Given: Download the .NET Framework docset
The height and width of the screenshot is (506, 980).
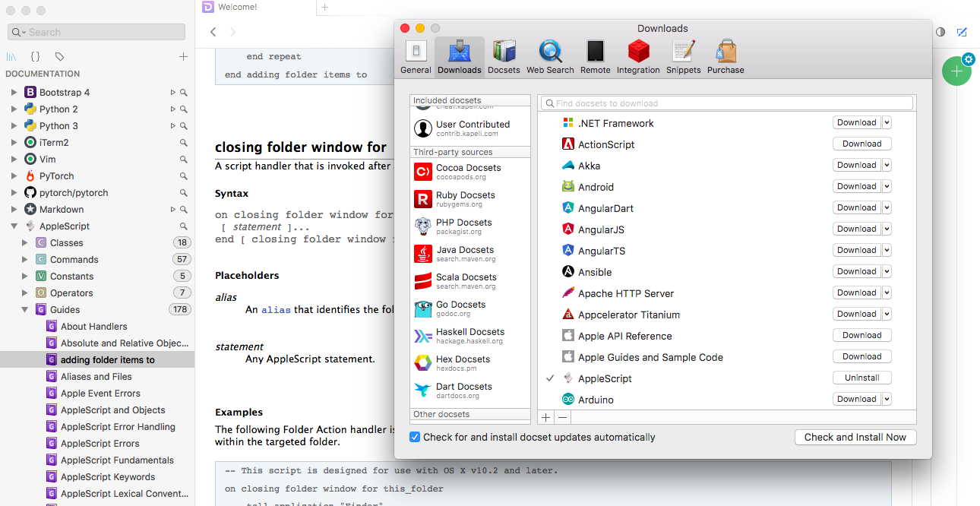Looking at the screenshot, I should (857, 122).
